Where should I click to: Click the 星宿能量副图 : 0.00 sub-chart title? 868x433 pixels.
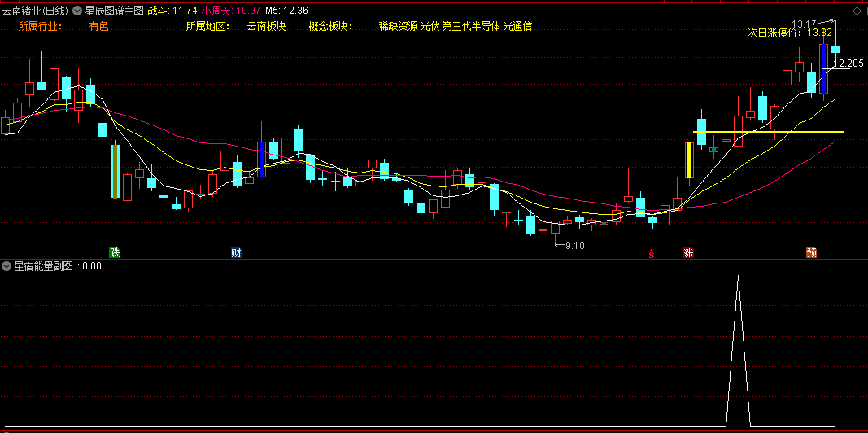[x=58, y=266]
